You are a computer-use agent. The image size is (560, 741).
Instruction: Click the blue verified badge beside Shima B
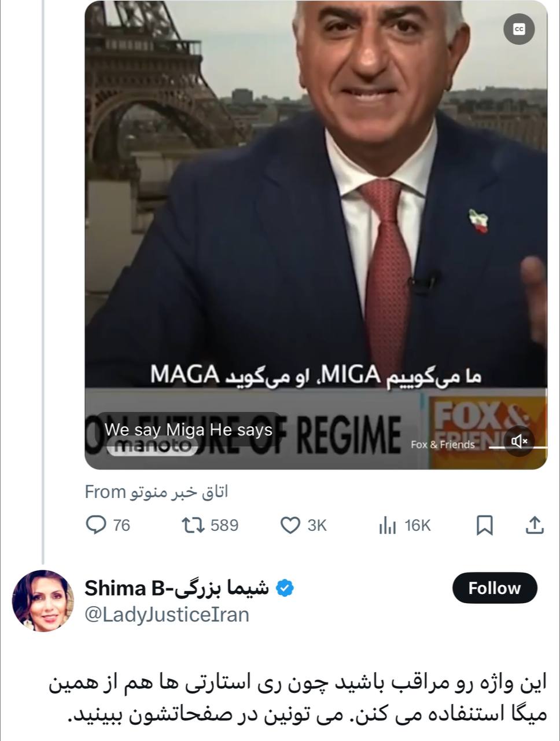285,588
